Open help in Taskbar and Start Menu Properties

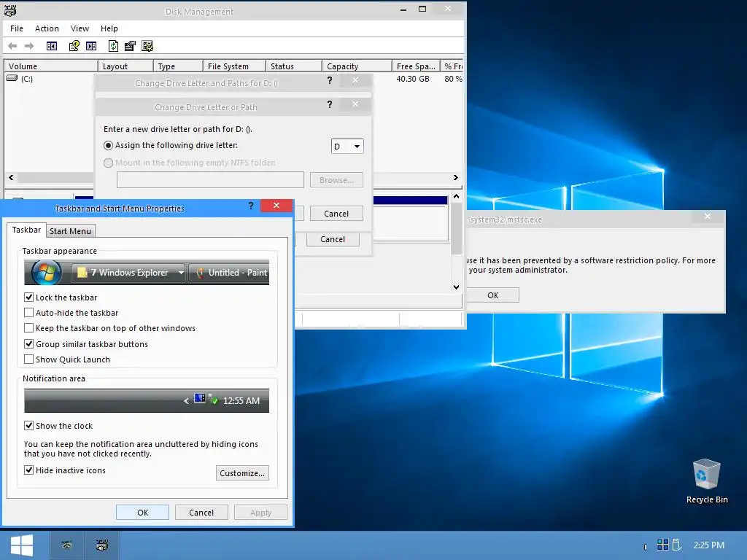[x=251, y=206]
